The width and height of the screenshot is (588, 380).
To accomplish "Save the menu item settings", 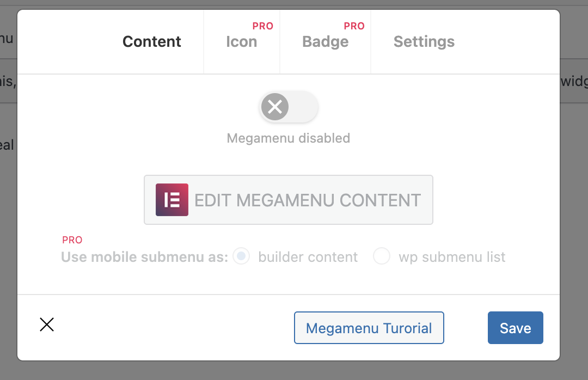I will click(515, 328).
